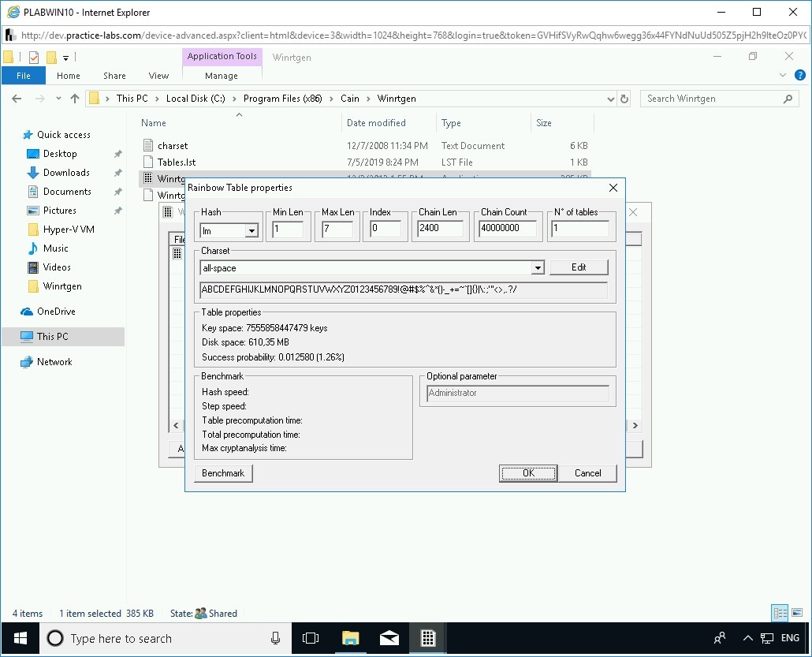Run the Benchmark test
This screenshot has height=657, width=812.
pyautogui.click(x=222, y=472)
